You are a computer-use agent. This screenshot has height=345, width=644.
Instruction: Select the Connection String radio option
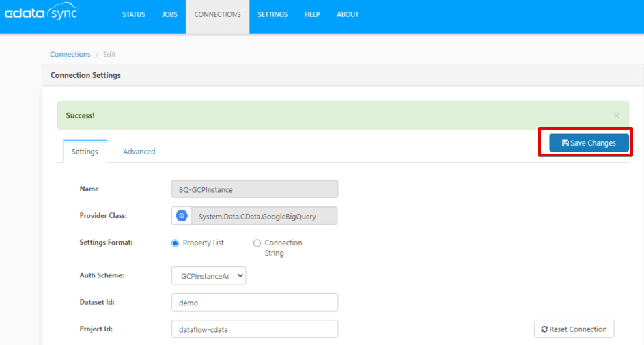pyautogui.click(x=257, y=243)
